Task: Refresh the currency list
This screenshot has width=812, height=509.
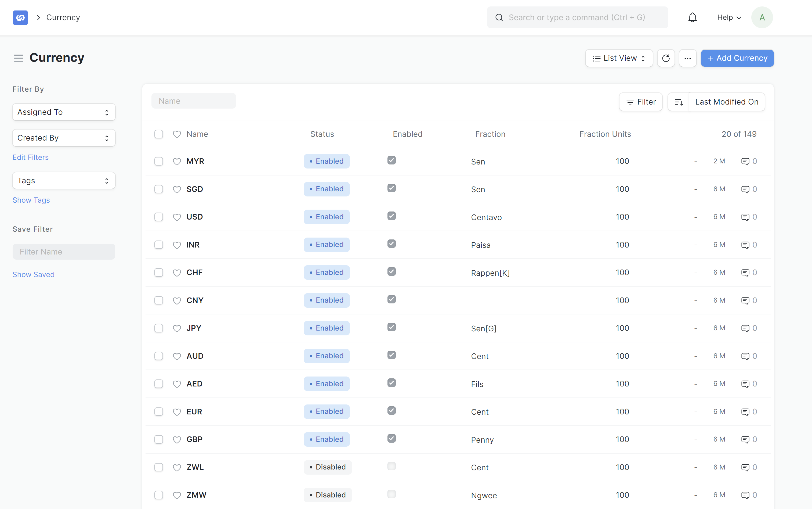Action: tap(666, 58)
